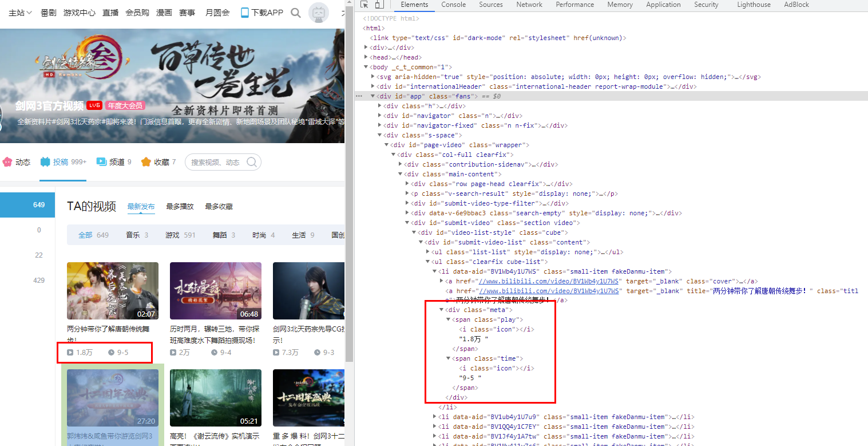Open the user avatar icon in top navigation
Screen dimensions: 868x446
pos(318,13)
